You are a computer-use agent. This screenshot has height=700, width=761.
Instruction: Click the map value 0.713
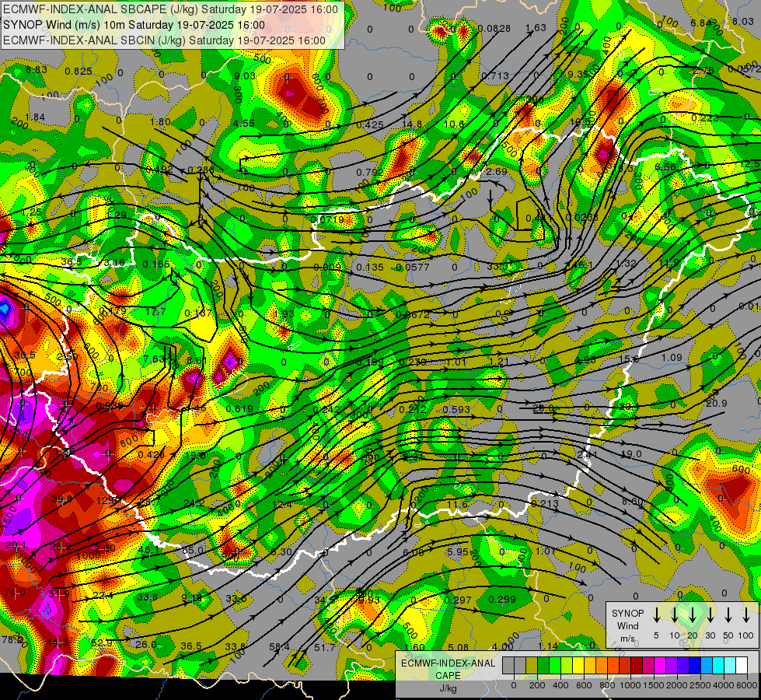point(495,75)
